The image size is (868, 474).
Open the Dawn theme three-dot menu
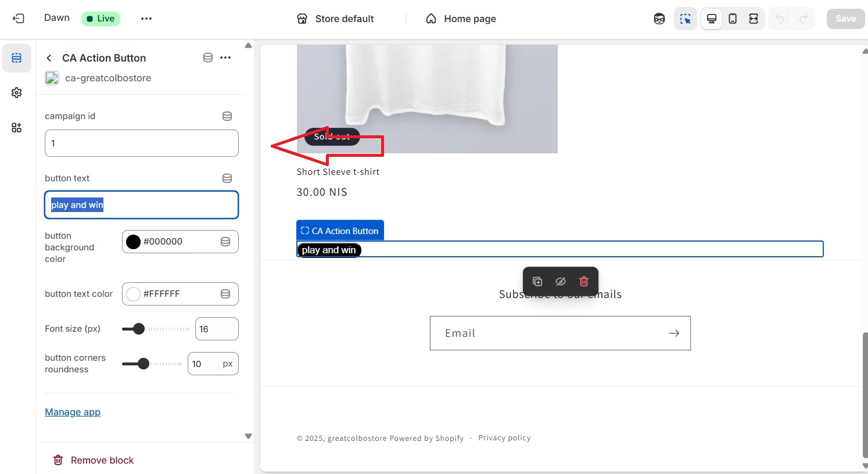click(146, 19)
